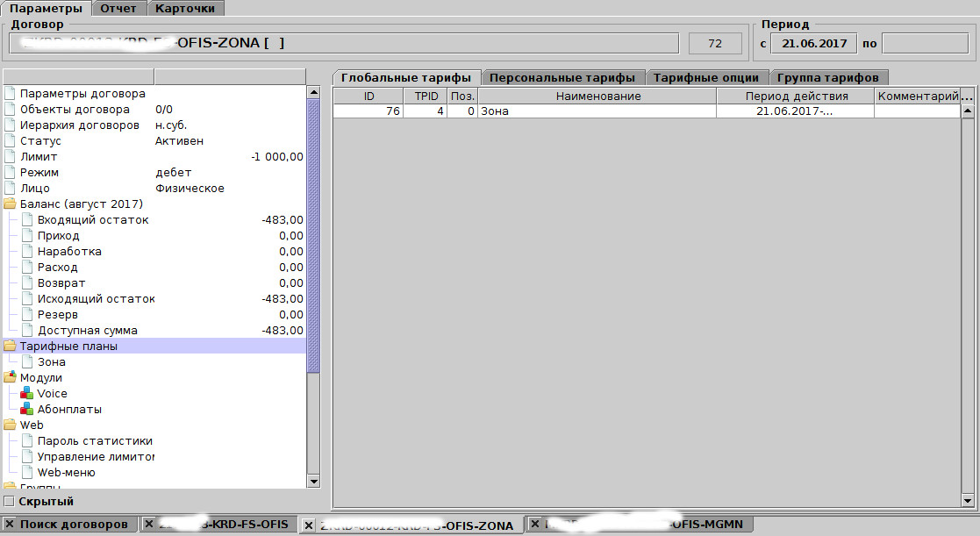This screenshot has width=980, height=536.
Task: Switch to the Отчет tab
Action: pyautogui.click(x=118, y=8)
